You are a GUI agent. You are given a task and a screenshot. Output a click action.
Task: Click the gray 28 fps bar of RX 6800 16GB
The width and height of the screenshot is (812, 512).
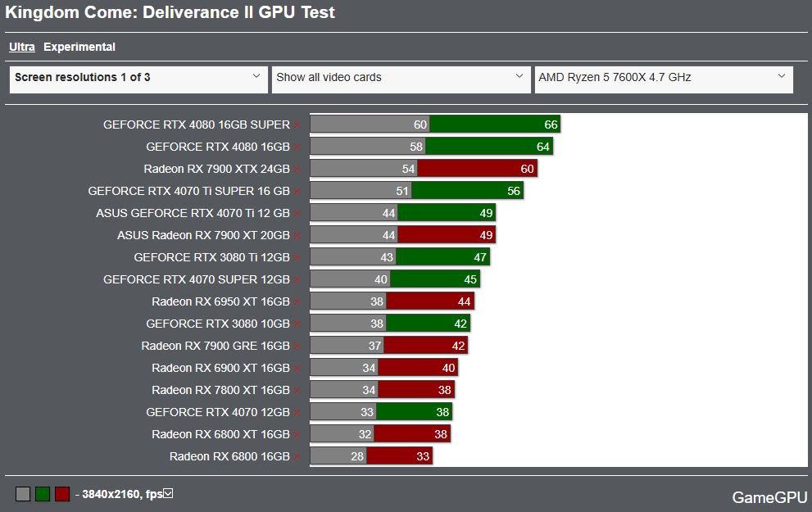[338, 456]
